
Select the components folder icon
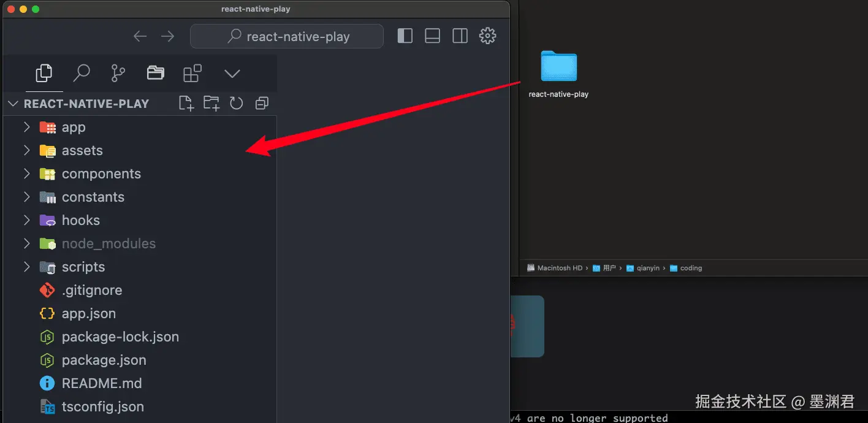point(47,174)
